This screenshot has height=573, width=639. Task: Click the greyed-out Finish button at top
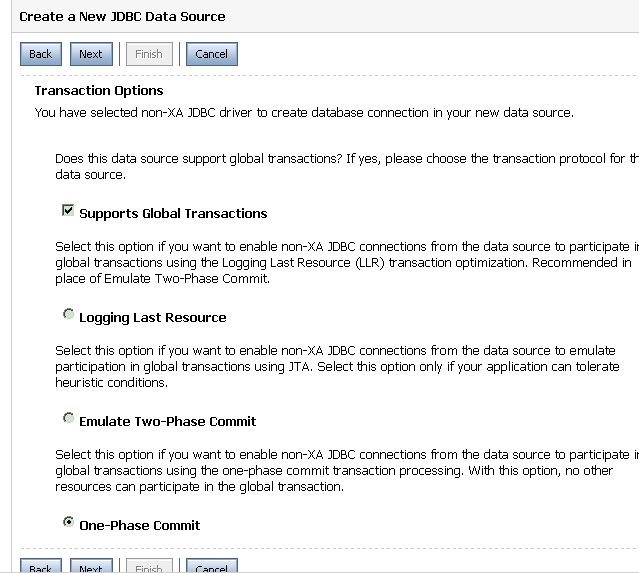click(x=148, y=54)
